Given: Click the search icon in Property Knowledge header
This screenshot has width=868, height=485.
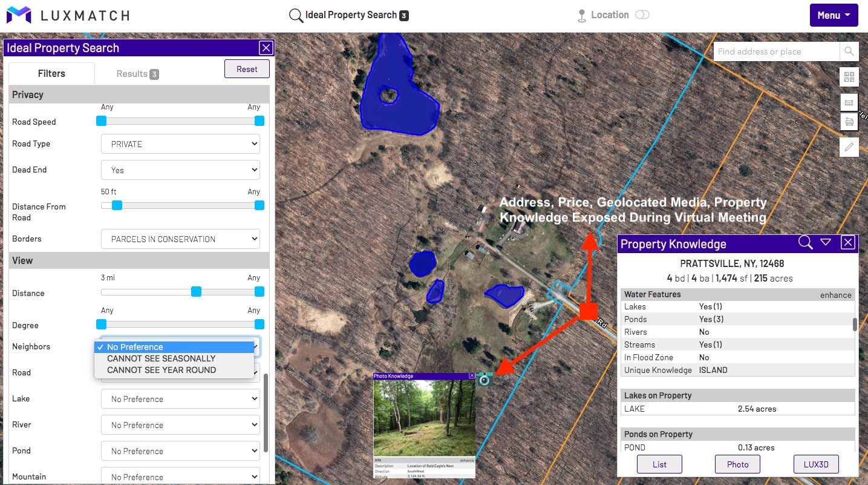Looking at the screenshot, I should pos(805,243).
